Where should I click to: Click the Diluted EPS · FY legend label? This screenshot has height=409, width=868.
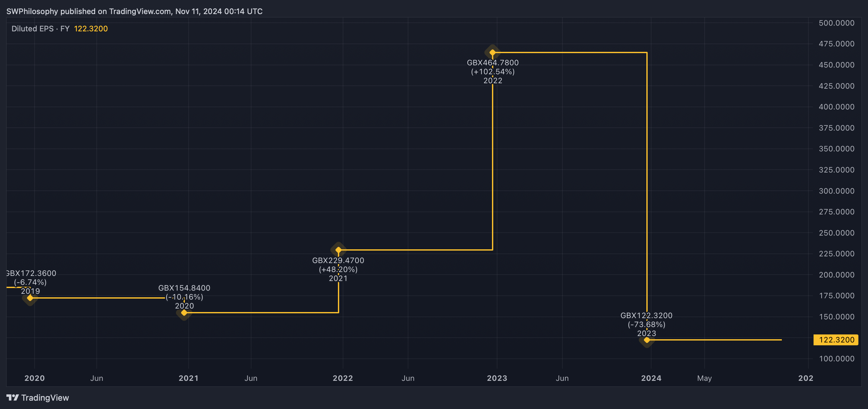point(40,28)
